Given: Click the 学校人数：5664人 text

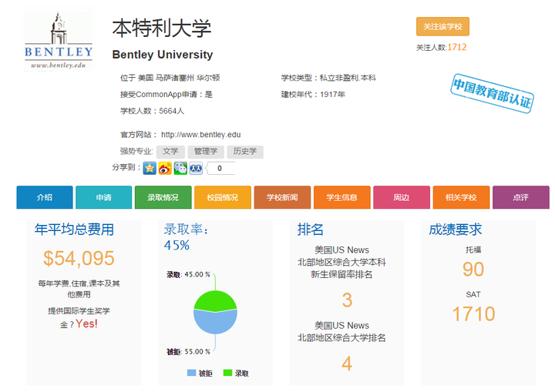Looking at the screenshot, I should (x=152, y=111).
